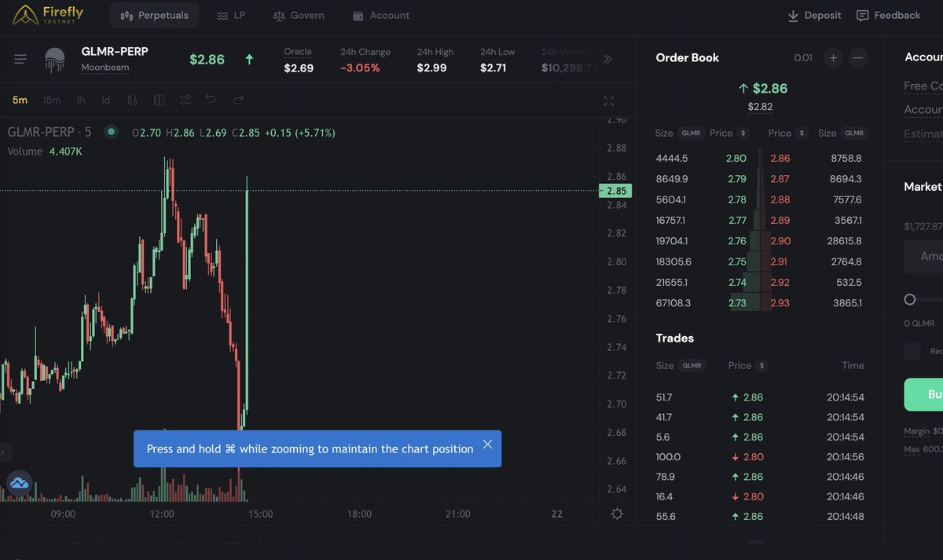The height and width of the screenshot is (560, 943).
Task: Click the Firefly logo
Action: [x=48, y=14]
